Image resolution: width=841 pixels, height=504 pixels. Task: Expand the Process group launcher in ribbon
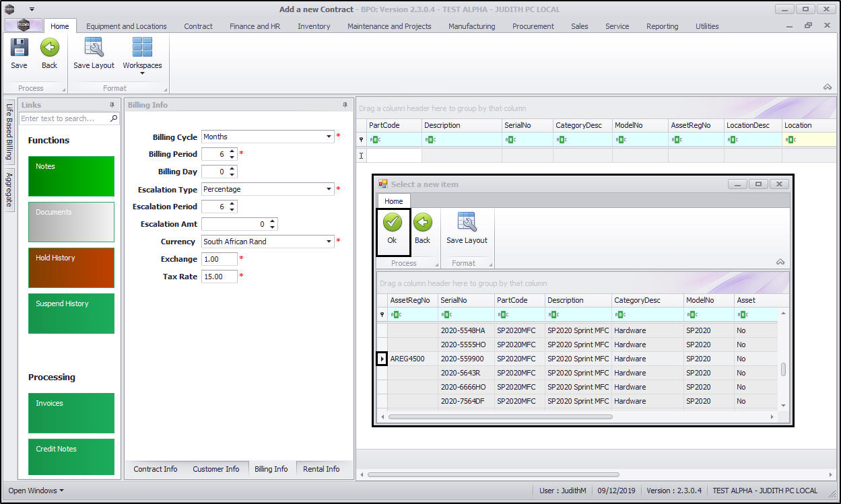(x=64, y=89)
